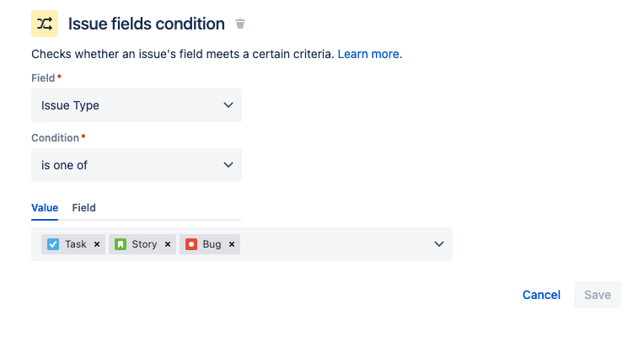
Task: Click the Bug tag label
Action: tap(212, 244)
